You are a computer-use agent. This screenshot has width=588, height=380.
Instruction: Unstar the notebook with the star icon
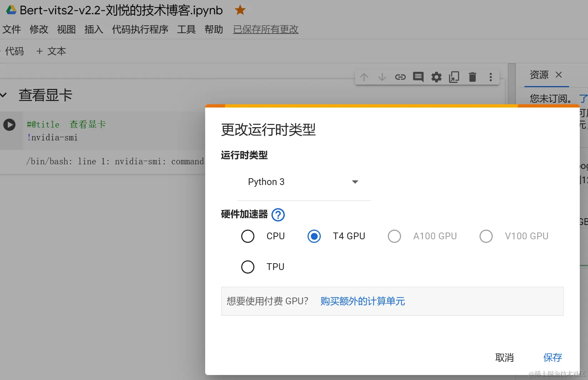[x=240, y=10]
